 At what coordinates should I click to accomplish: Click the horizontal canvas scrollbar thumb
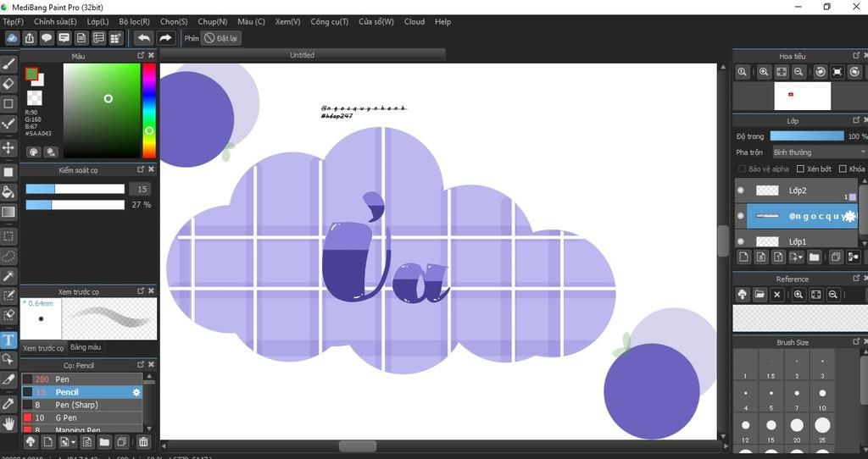358,445
